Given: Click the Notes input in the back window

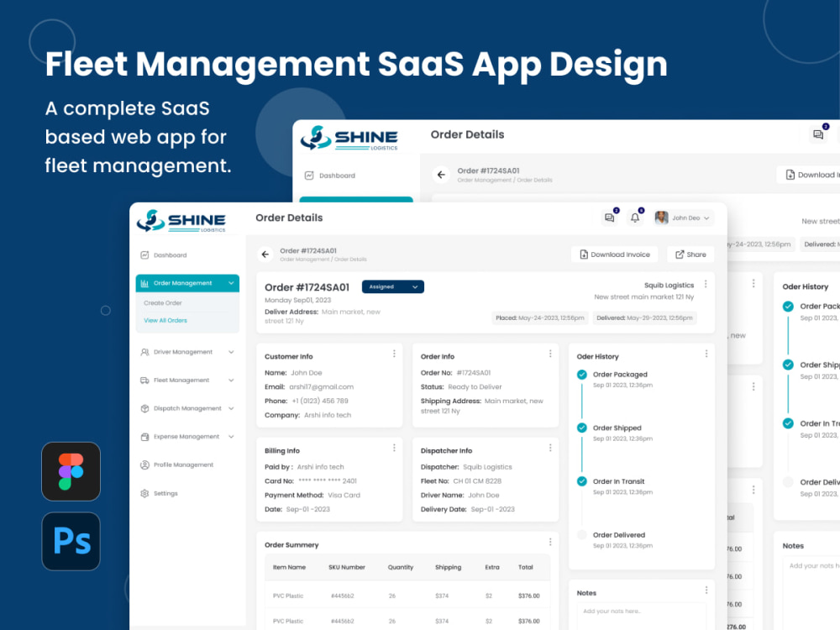Looking at the screenshot, I should [x=811, y=594].
